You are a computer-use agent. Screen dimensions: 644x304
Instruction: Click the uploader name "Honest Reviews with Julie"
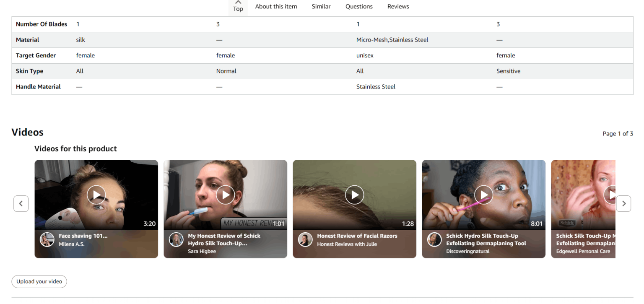[347, 244]
